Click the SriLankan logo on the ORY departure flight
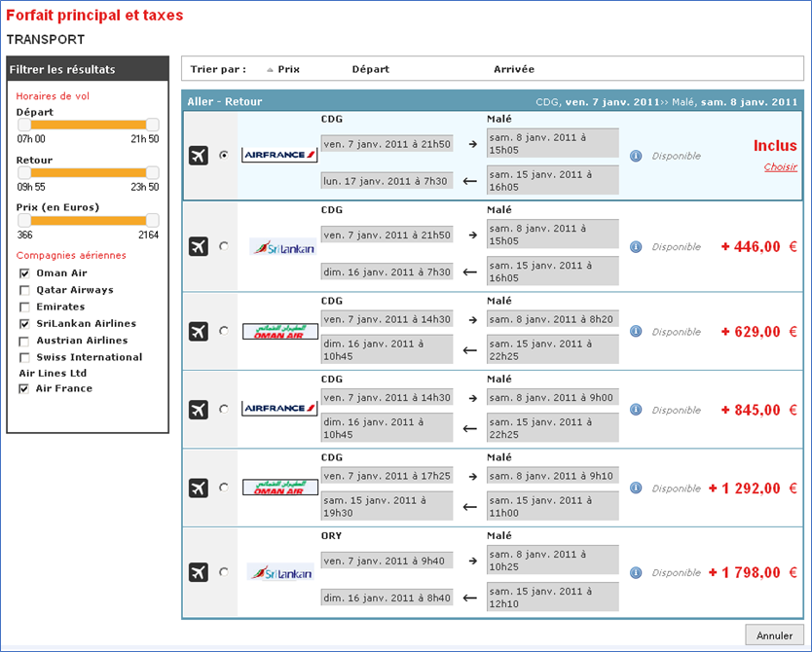 click(279, 573)
